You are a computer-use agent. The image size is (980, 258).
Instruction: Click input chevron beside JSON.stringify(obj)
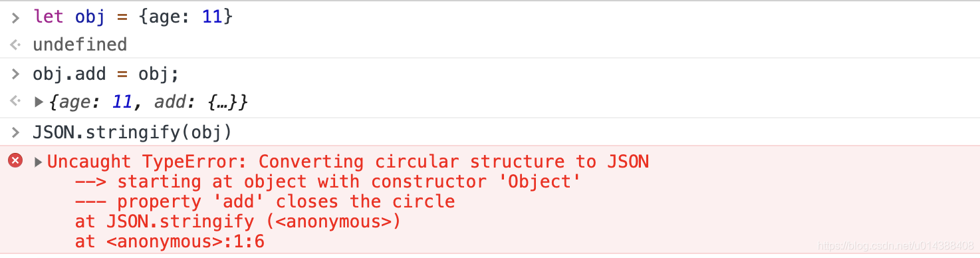coord(15,132)
